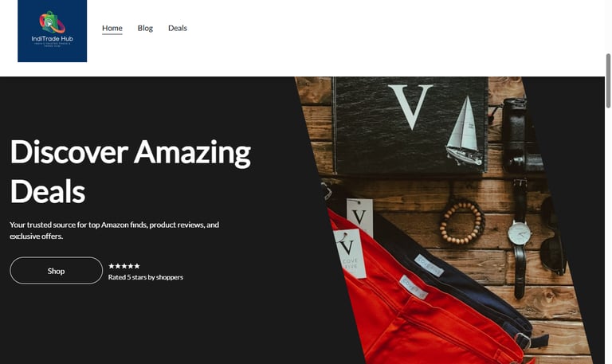This screenshot has width=612, height=364.
Task: Click the Amazon finds description paragraph
Action: (x=115, y=230)
